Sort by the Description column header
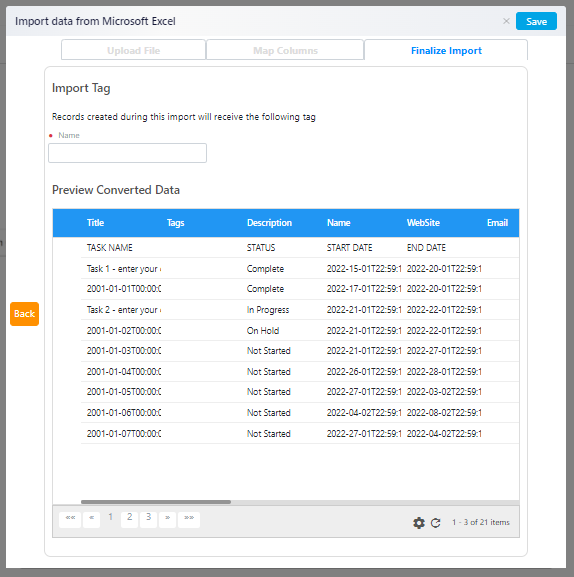The image size is (574, 577). coord(269,223)
